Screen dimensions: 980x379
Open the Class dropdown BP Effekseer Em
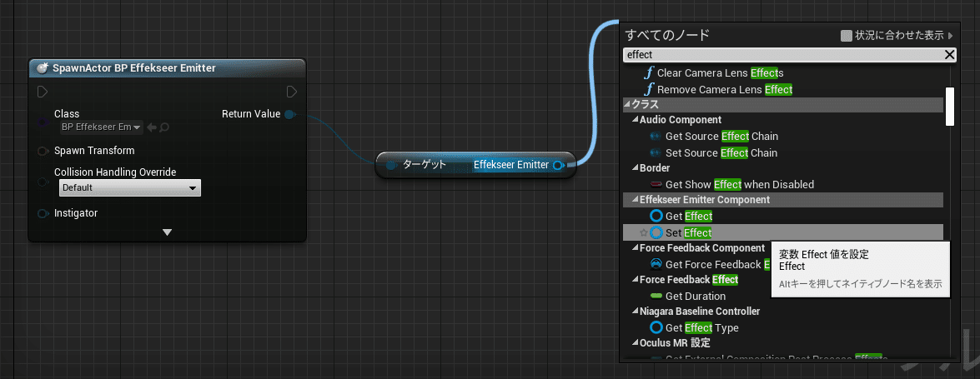101,127
